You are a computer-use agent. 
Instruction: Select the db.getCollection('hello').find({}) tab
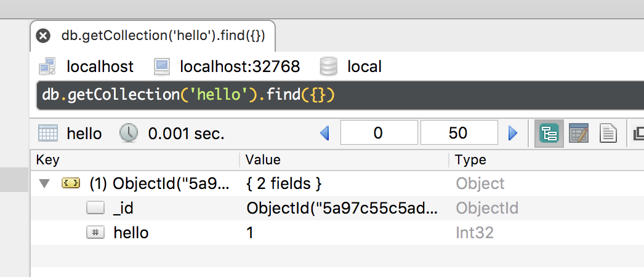(163, 36)
